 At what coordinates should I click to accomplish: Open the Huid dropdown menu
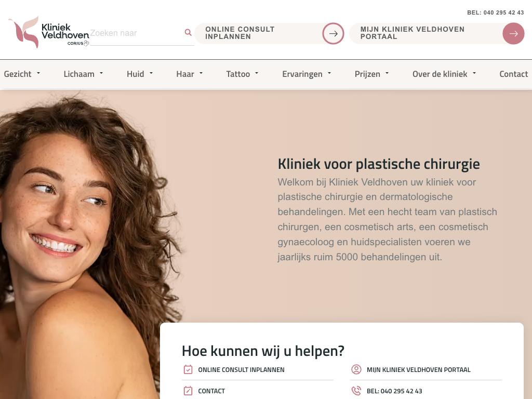140,74
